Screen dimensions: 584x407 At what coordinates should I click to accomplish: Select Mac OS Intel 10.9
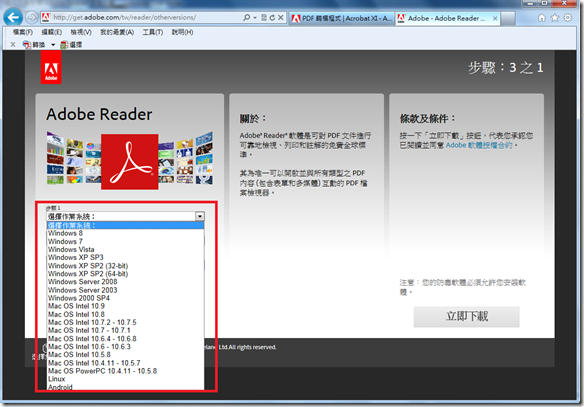click(126, 306)
